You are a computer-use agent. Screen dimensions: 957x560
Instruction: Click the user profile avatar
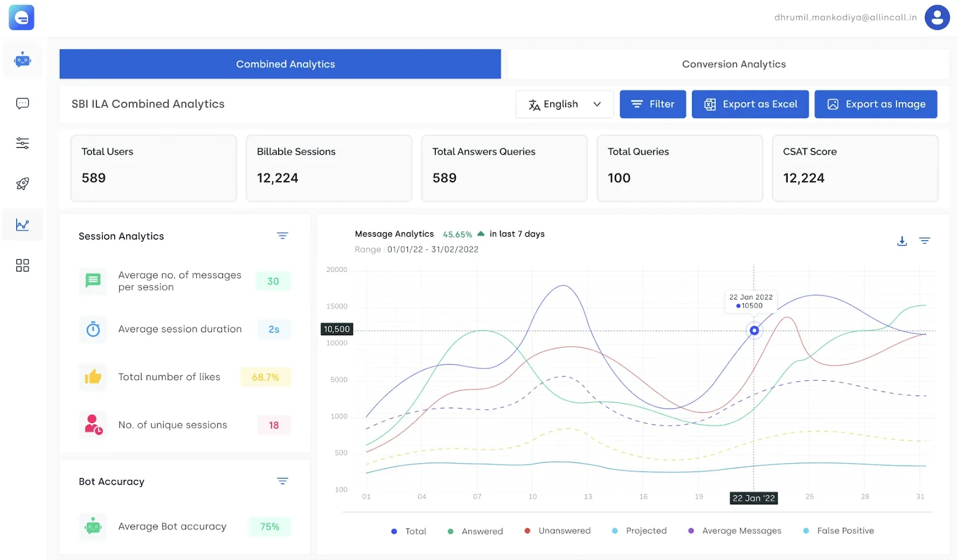coord(937,17)
